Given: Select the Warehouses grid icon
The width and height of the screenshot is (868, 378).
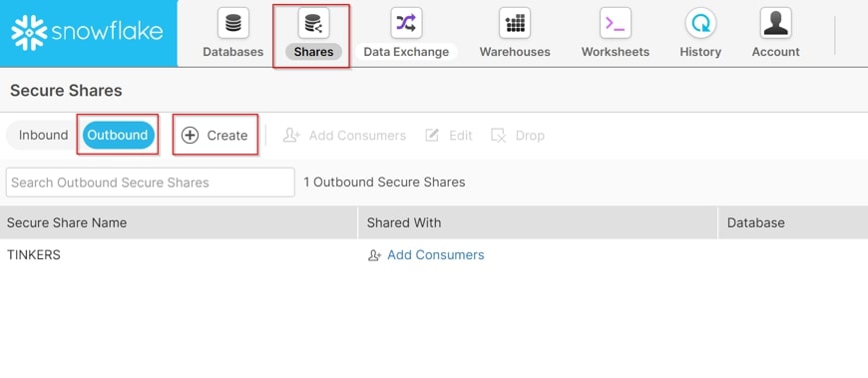Looking at the screenshot, I should click(x=514, y=23).
